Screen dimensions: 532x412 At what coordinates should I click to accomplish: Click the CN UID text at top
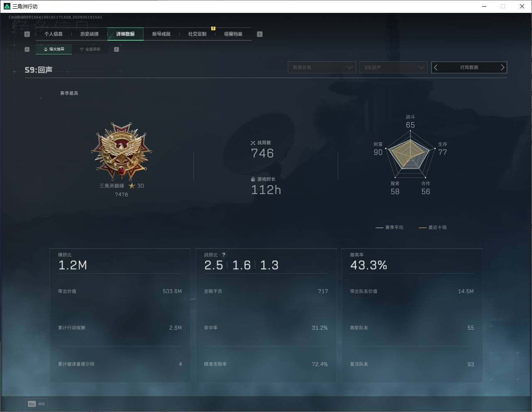pyautogui.click(x=56, y=17)
